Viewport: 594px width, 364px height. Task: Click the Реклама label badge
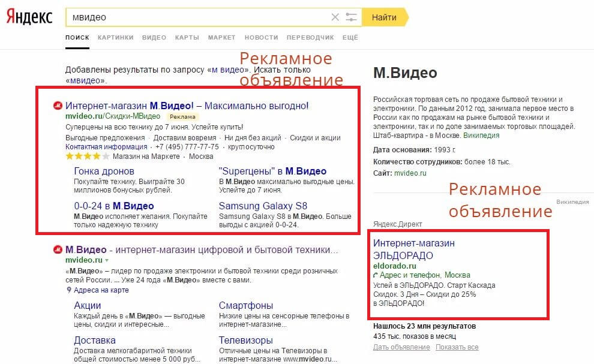pyautogui.click(x=182, y=117)
